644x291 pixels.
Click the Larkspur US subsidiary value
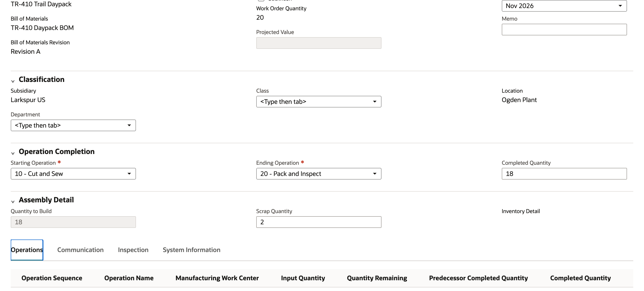[x=28, y=100]
